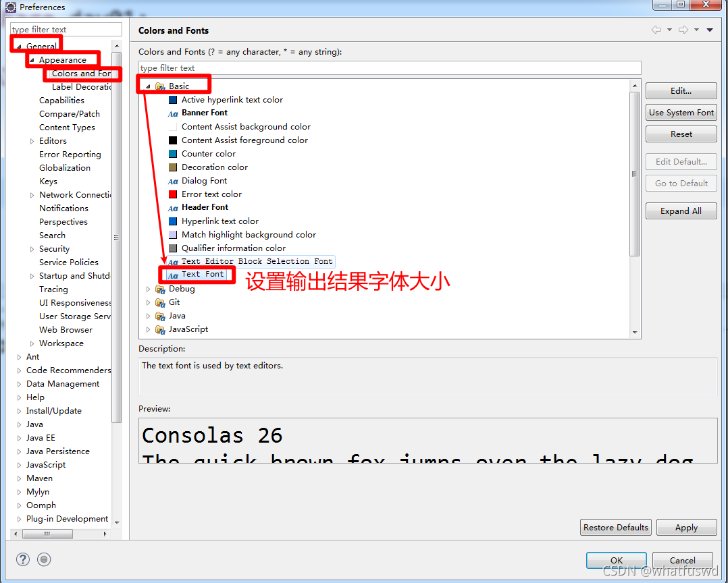
Task: Click the Restore Defaults button
Action: click(616, 528)
